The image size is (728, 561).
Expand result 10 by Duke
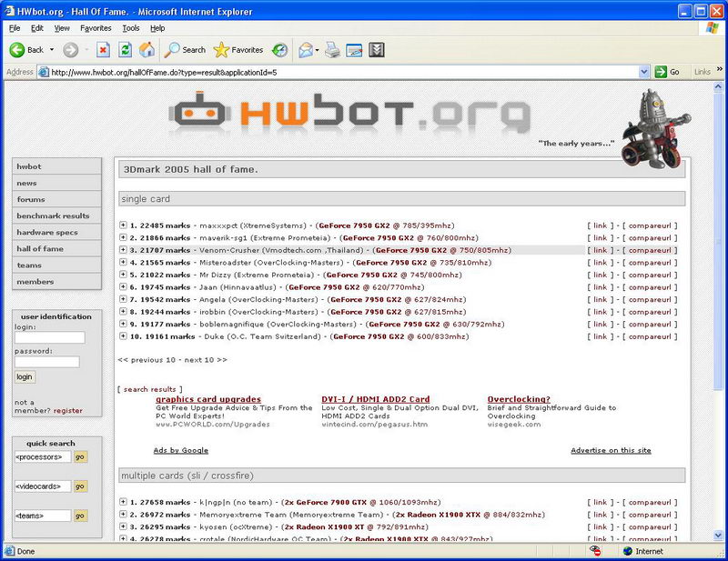coord(123,336)
